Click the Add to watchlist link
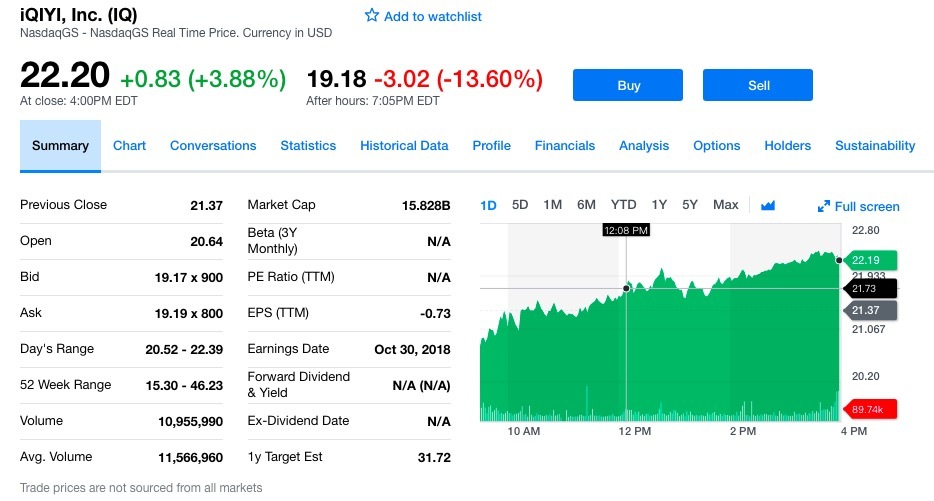The image size is (934, 501). tap(432, 17)
